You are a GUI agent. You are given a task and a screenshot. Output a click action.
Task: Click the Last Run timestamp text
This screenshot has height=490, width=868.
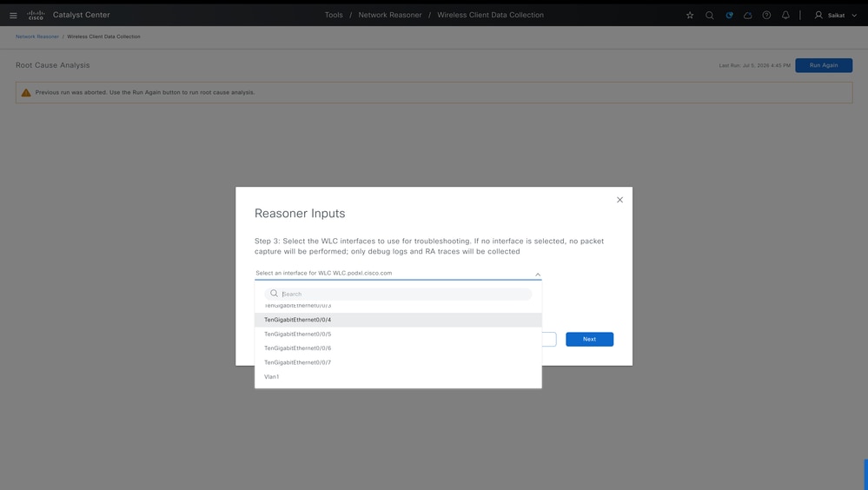[754, 65]
